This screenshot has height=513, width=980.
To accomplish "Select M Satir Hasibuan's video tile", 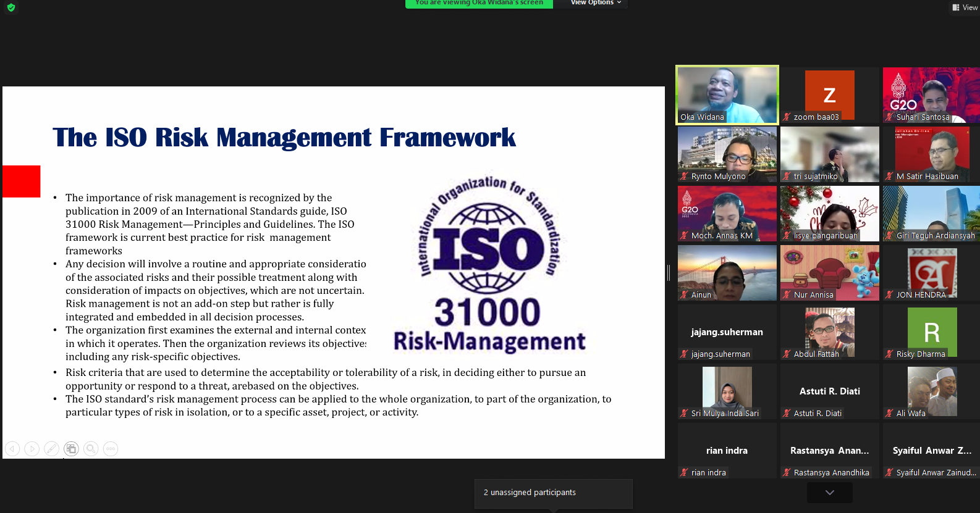I will tap(931, 154).
